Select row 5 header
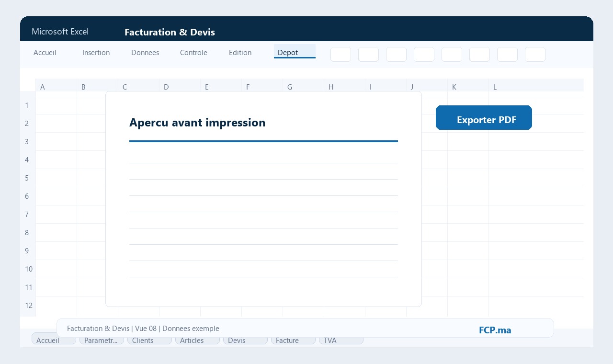Screen dimensions: 613x364 click(28, 178)
